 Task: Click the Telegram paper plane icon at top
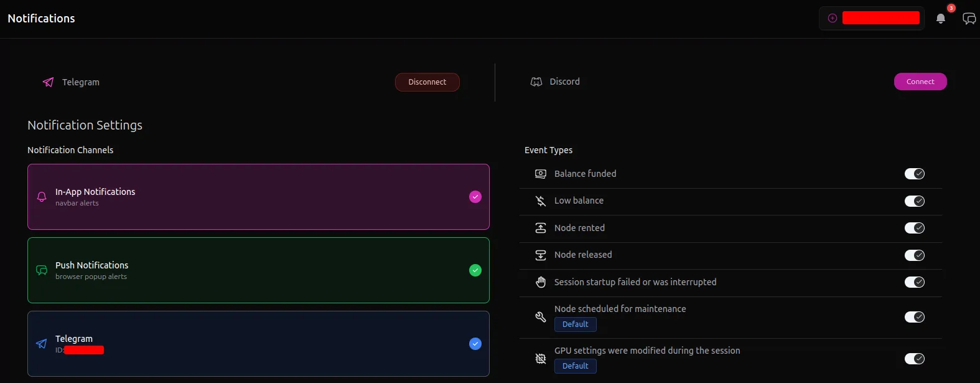(48, 82)
